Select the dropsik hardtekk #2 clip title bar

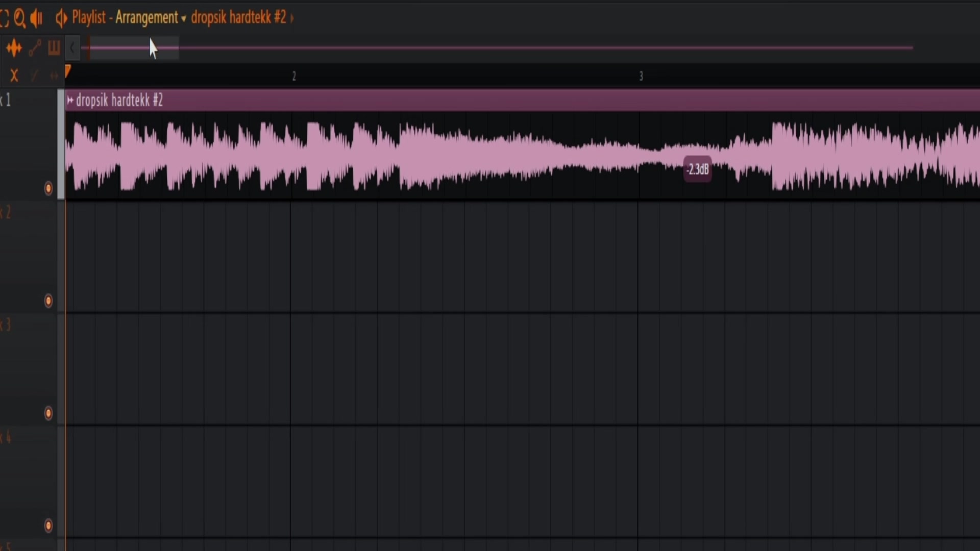point(523,100)
